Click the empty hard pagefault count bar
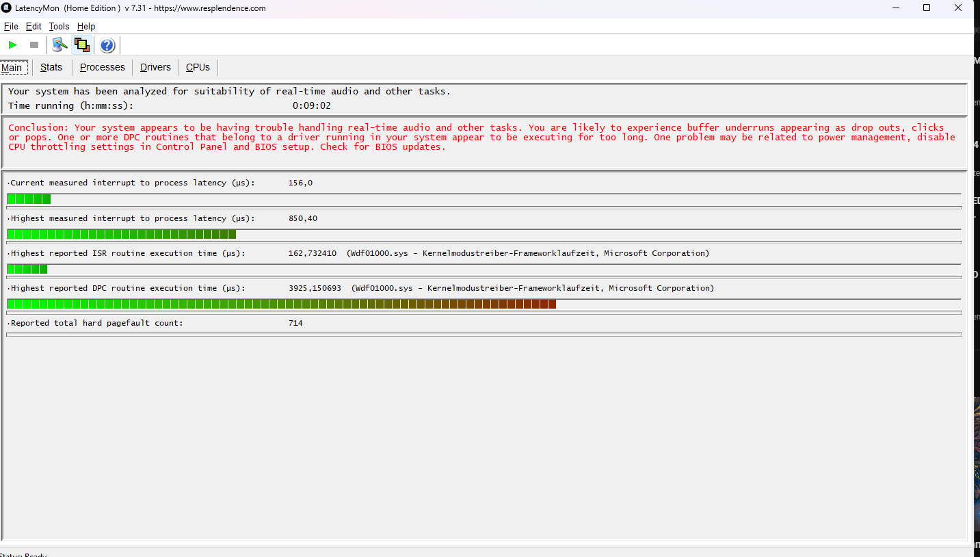980x557 pixels. [484, 335]
